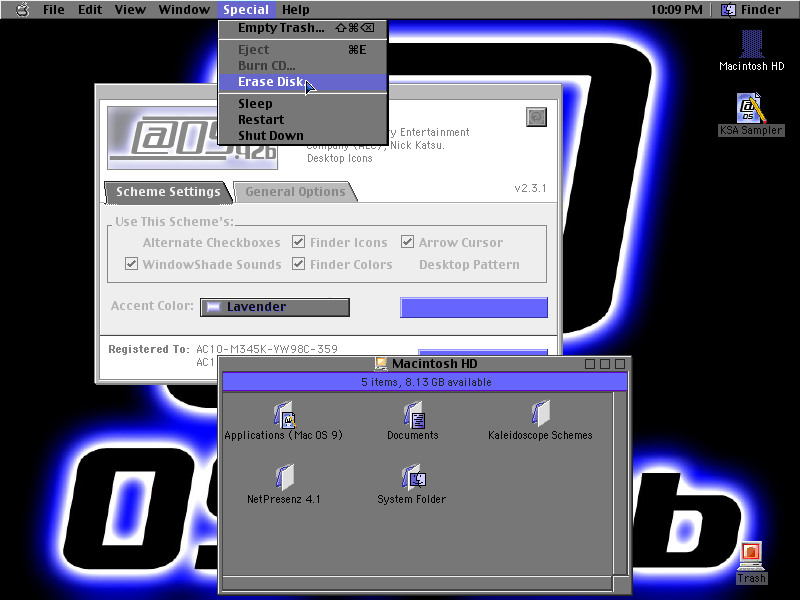The width and height of the screenshot is (800, 600).
Task: Choose Restart from Special menu
Action: click(x=303, y=120)
